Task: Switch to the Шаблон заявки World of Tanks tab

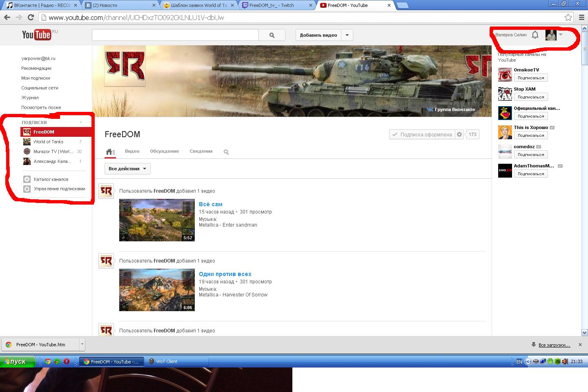Action: pyautogui.click(x=199, y=5)
